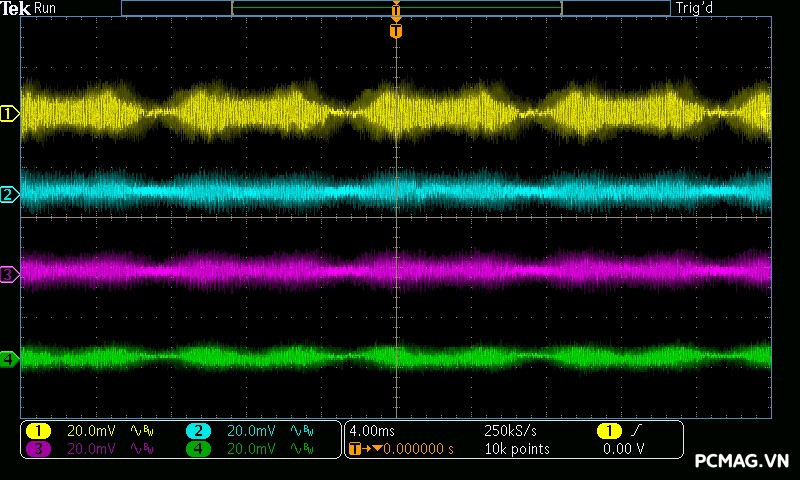Click the channel 4 green ground marker
This screenshot has width=800, height=480.
(x=9, y=358)
